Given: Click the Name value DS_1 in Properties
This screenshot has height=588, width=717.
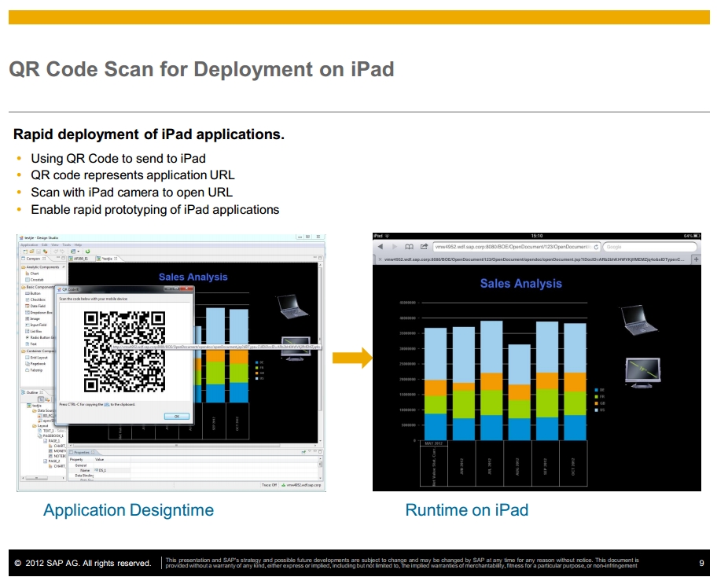Looking at the screenshot, I should coord(102,471).
